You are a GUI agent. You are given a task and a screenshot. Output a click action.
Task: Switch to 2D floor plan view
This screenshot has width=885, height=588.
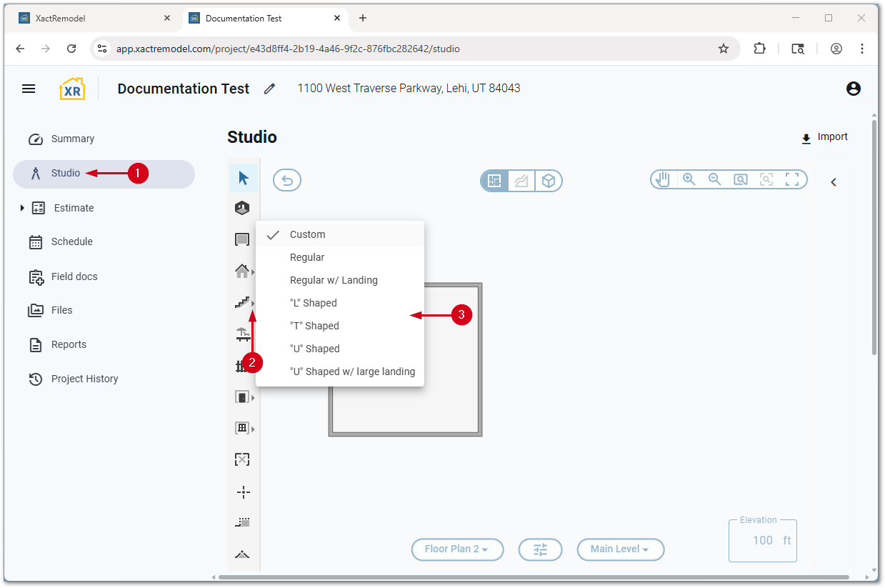(494, 181)
